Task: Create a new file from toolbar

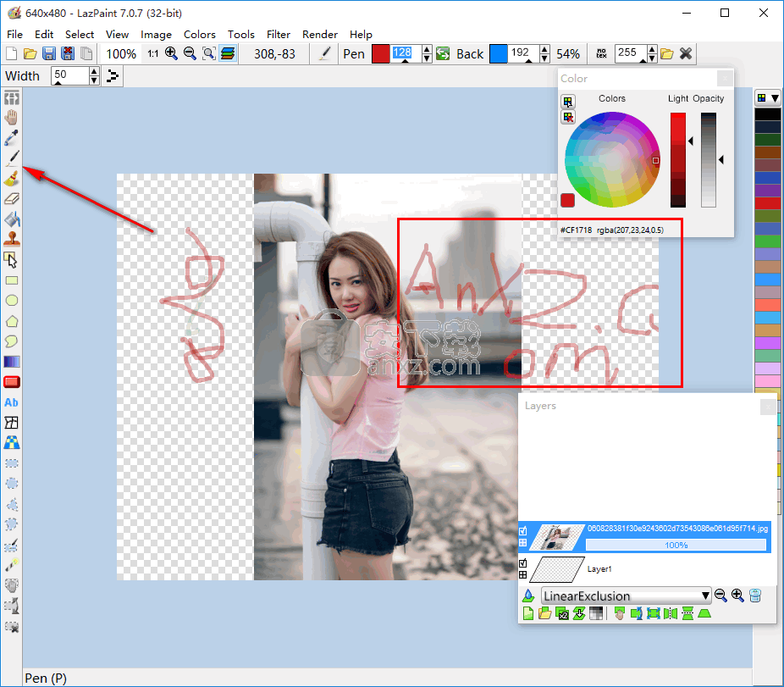Action: coord(11,53)
